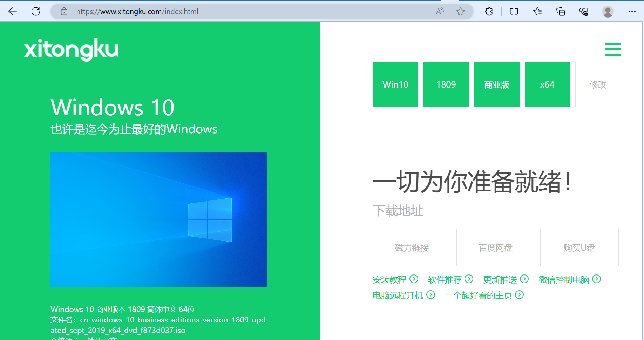Select the Win10 tag
644x340 pixels.
coord(395,84)
